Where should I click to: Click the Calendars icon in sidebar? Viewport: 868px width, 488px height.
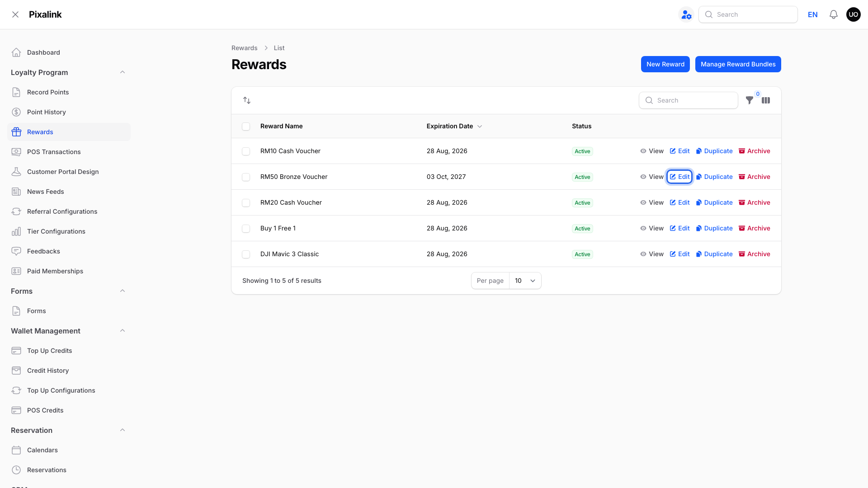coord(16,450)
